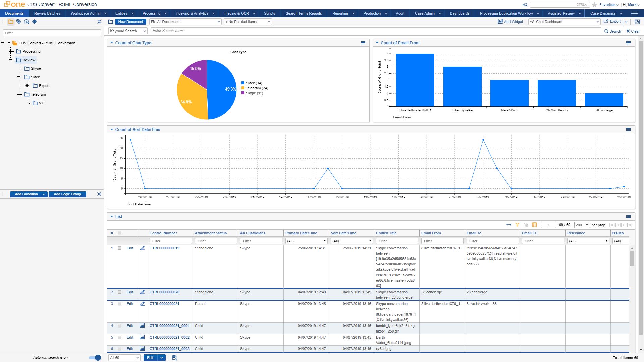Open the Dashboards tab

[x=460, y=13]
